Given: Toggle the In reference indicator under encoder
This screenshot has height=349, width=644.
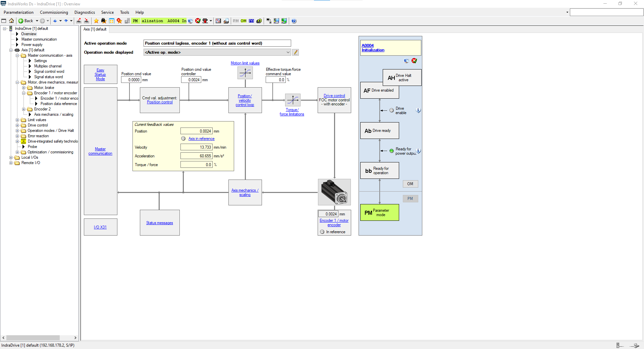Looking at the screenshot, I should 322,232.
